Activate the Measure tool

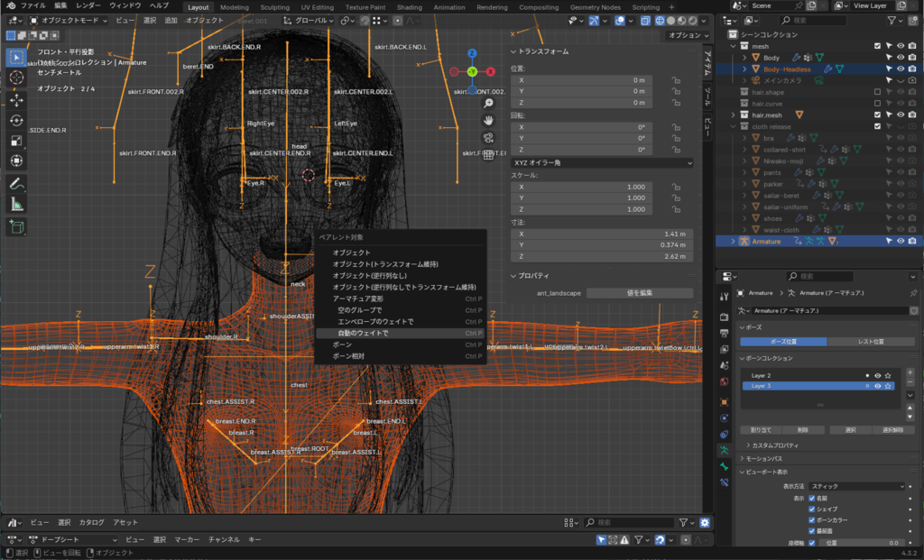tap(16, 205)
